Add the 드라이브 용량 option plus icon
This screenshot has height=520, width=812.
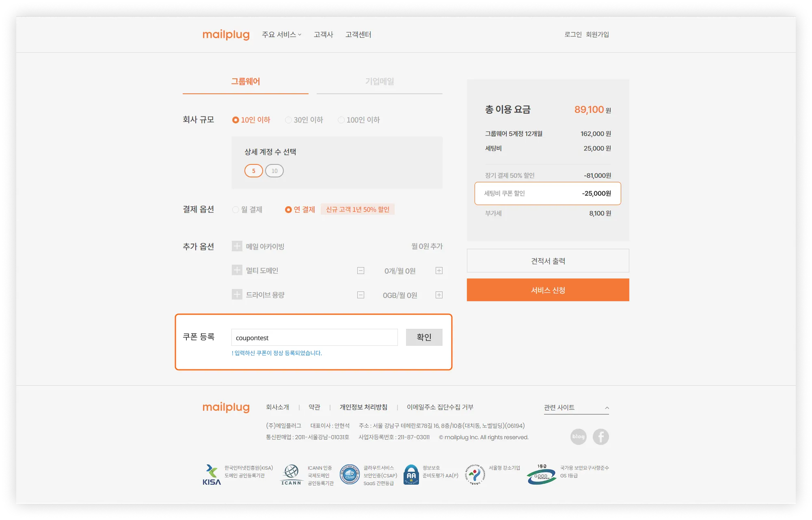point(237,295)
